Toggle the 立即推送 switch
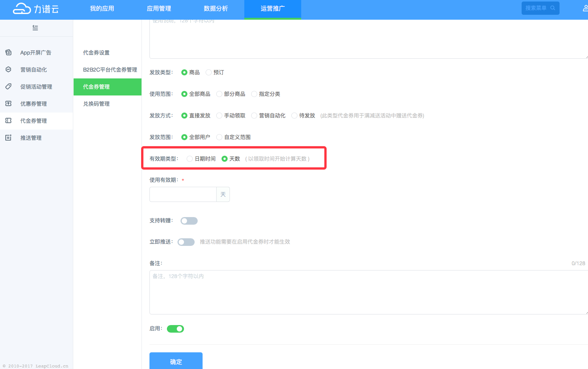Image resolution: width=588 pixels, height=369 pixels. click(x=186, y=242)
